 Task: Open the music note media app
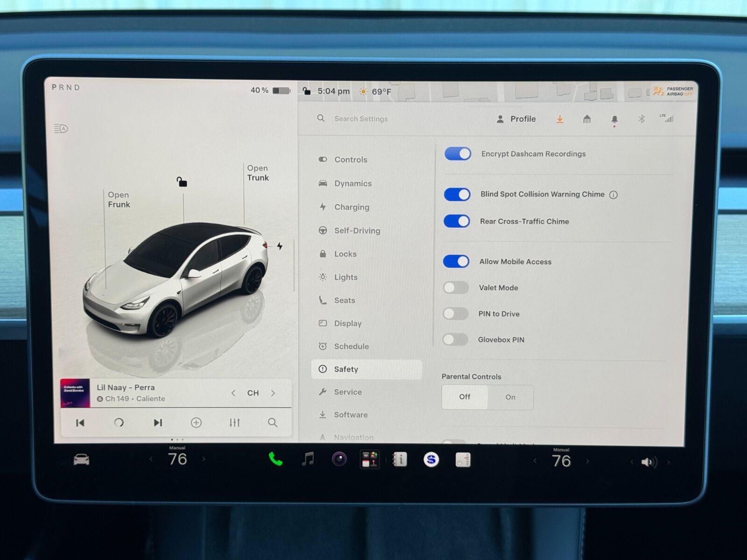tap(308, 459)
